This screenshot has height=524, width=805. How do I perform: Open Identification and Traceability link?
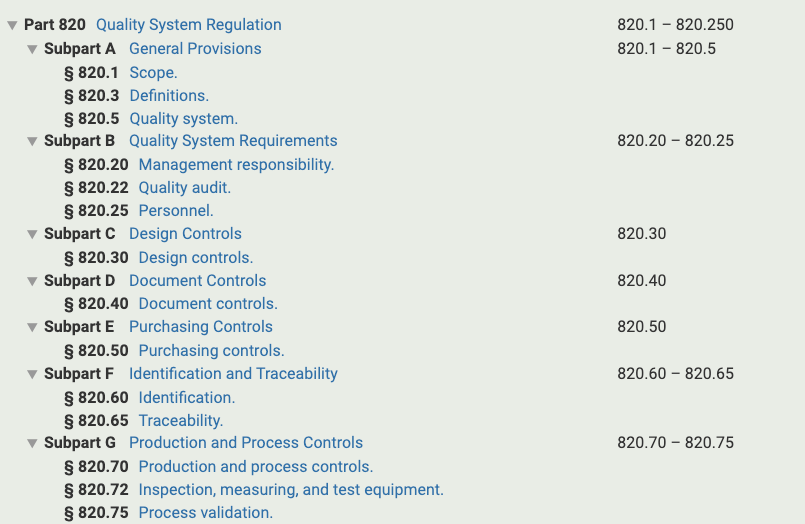pos(234,374)
